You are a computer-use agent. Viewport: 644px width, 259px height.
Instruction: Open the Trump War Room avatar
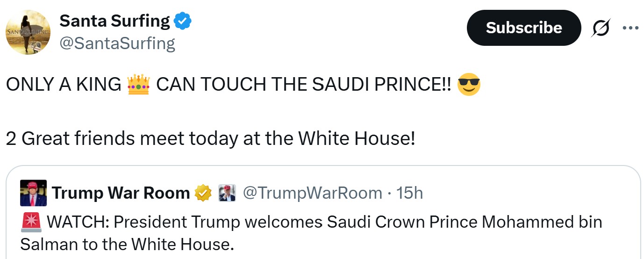pyautogui.click(x=33, y=193)
